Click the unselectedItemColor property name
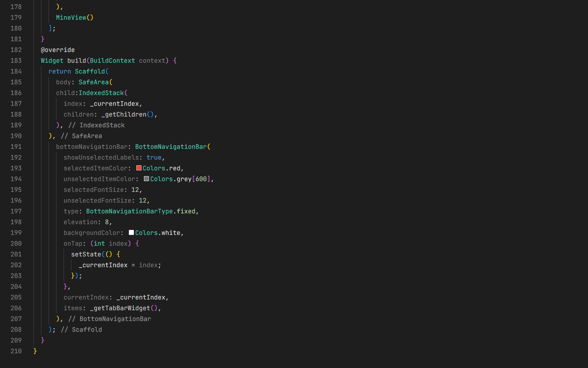Screen dimensions: 588x368 pyautogui.click(x=99, y=179)
